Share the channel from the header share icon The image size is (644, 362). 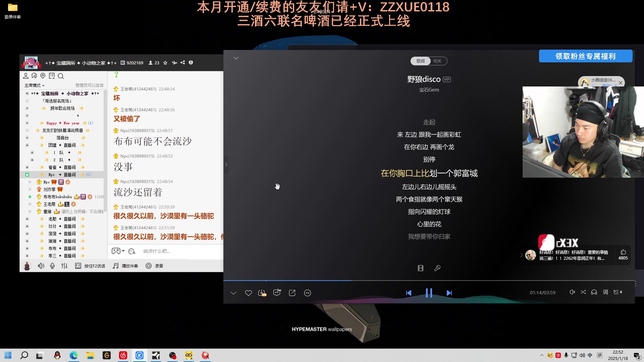(182, 63)
